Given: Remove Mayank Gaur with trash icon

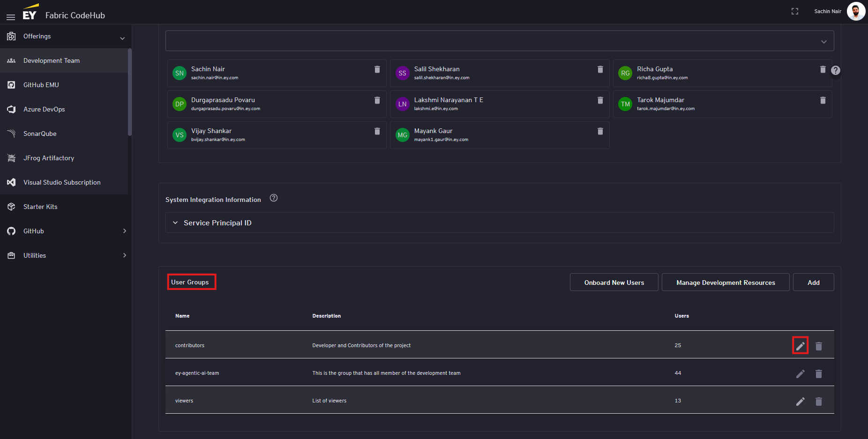Looking at the screenshot, I should point(600,131).
